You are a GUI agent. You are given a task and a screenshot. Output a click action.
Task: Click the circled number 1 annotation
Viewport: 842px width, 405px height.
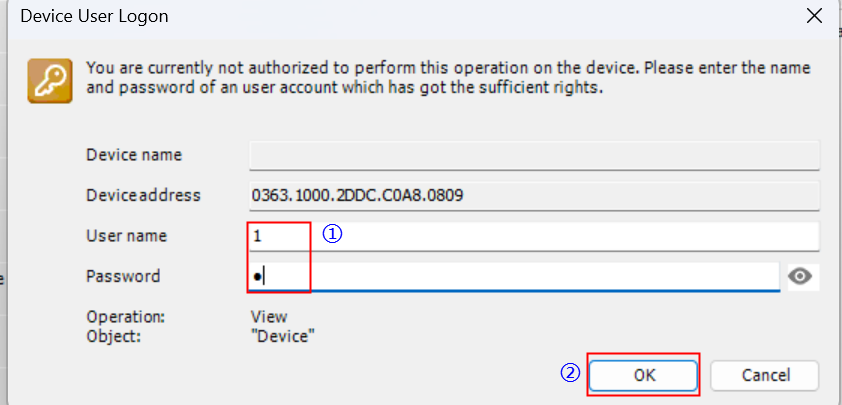(332, 234)
